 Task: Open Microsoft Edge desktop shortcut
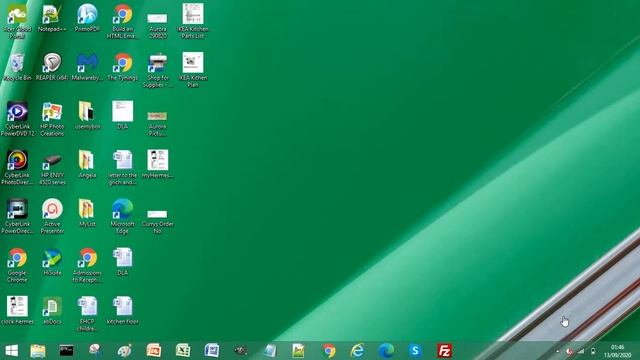(122, 216)
